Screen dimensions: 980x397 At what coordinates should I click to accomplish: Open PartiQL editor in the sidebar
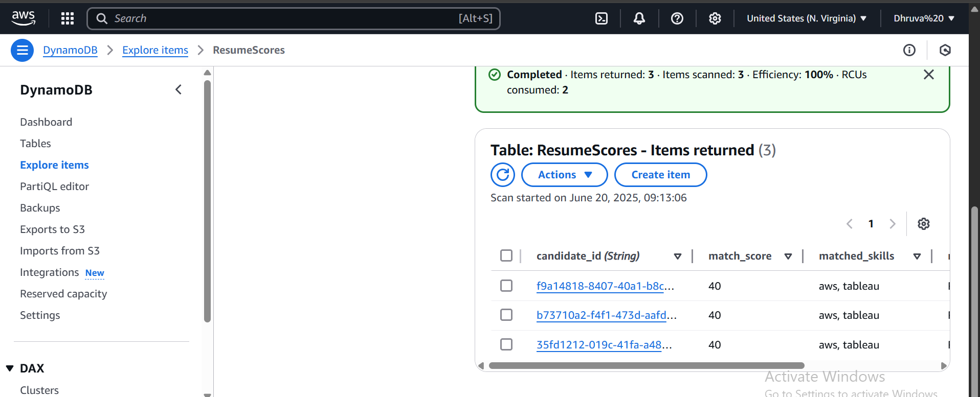click(x=54, y=186)
